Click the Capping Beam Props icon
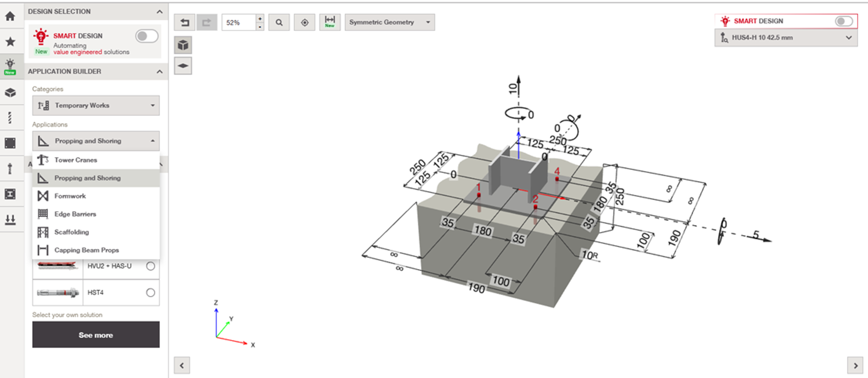The height and width of the screenshot is (378, 868). pos(43,250)
